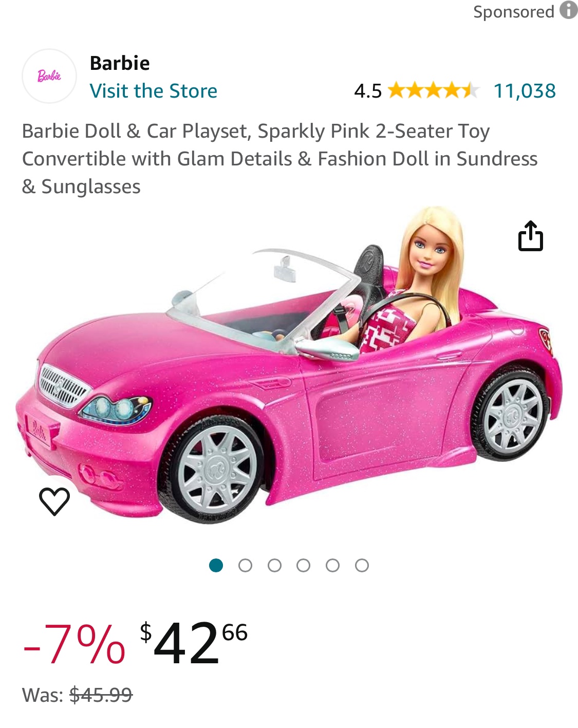Select the first filled carousel dot

coord(216,566)
